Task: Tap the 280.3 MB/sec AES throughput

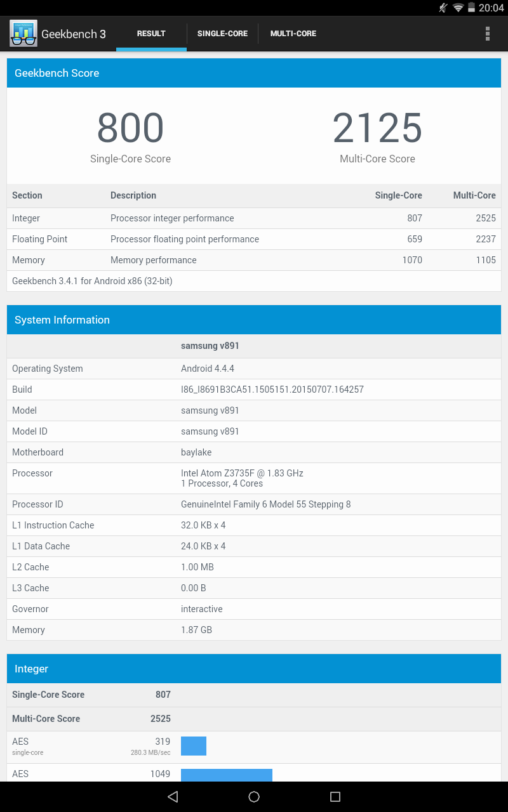Action: click(150, 753)
